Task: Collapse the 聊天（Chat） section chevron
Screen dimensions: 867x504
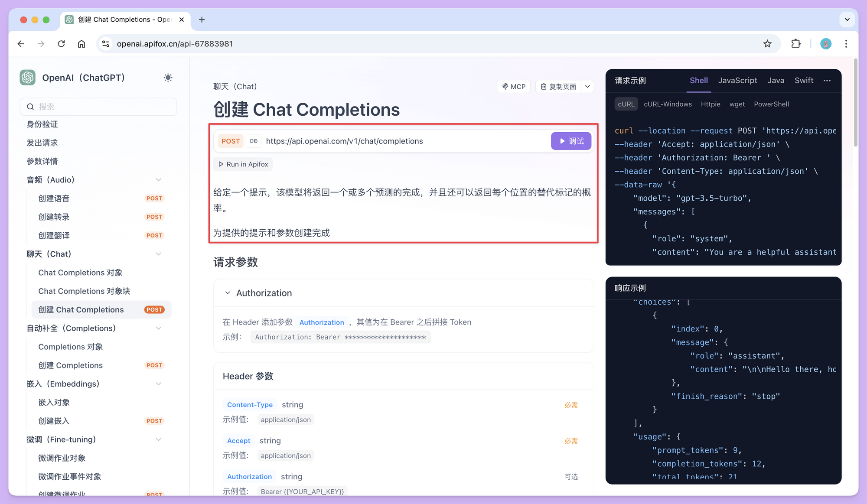Action: pos(159,254)
